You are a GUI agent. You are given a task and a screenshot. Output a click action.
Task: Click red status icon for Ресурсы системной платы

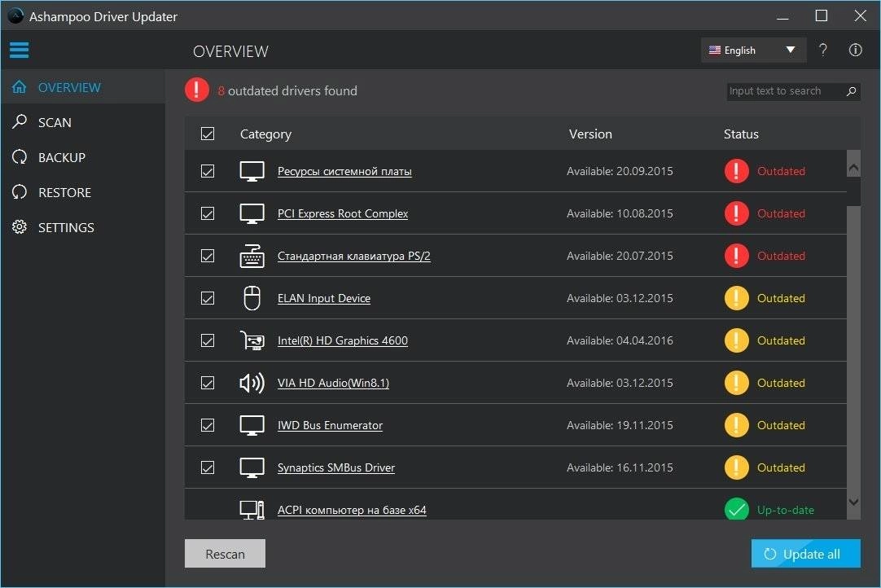coord(736,171)
